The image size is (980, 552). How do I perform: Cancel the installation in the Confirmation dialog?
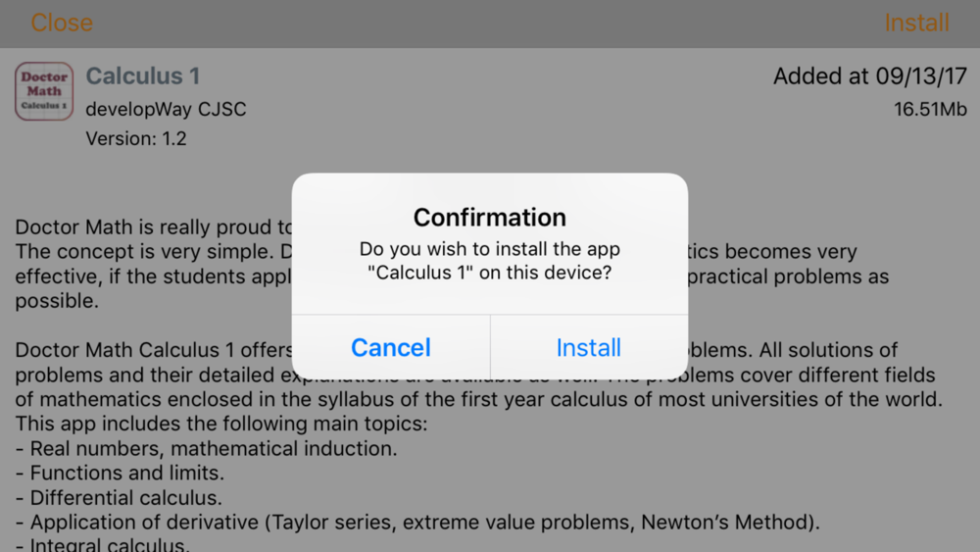pos(391,348)
